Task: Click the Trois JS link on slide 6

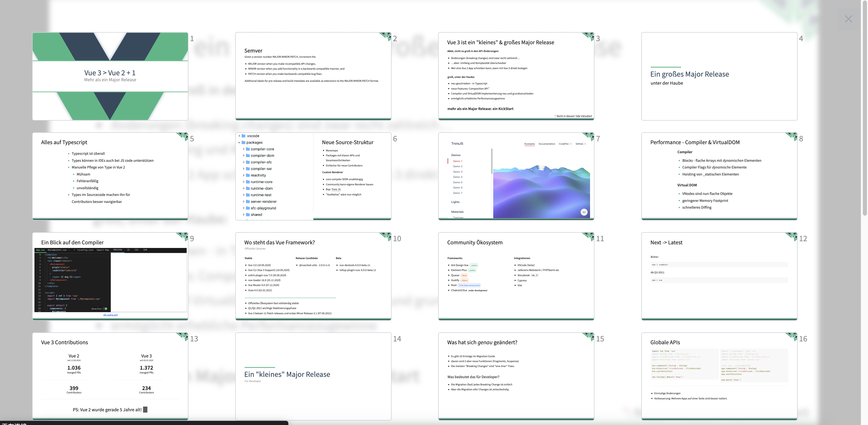Action: point(336,189)
